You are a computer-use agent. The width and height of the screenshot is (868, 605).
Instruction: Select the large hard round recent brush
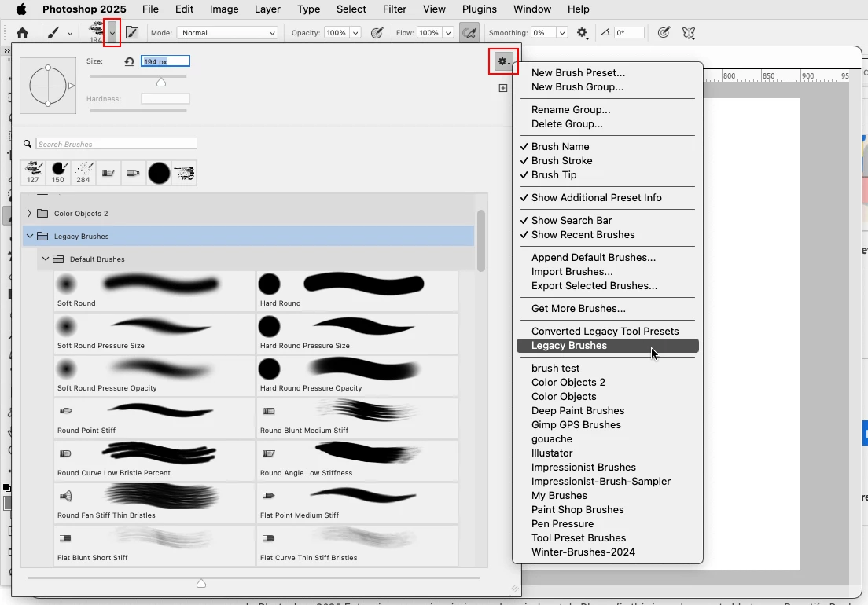point(159,173)
